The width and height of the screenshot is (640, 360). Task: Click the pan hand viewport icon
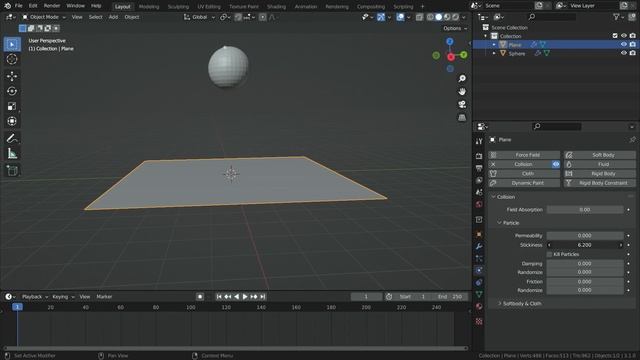pos(462,91)
